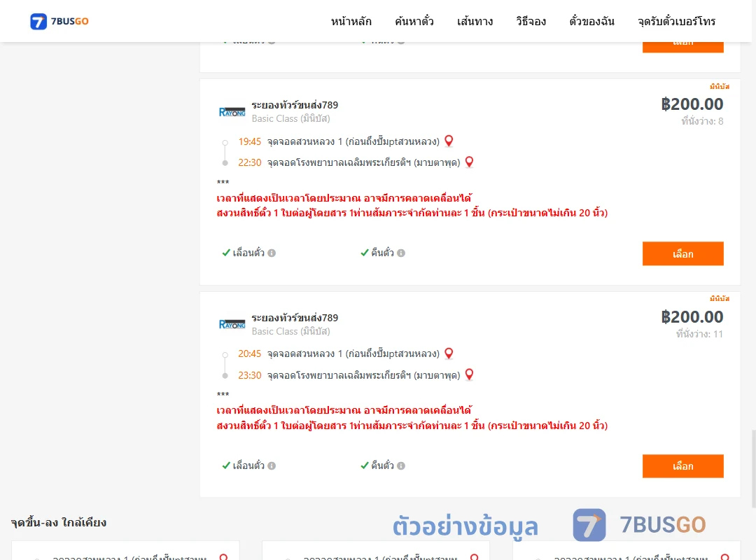Click the 20:45 departure time
Viewport: 756px width, 560px height.
point(249,354)
